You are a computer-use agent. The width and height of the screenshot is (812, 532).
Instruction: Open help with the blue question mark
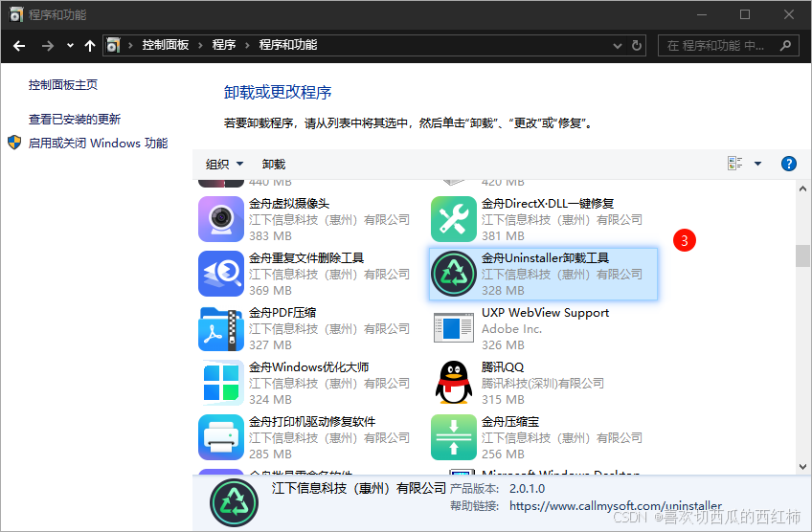[x=788, y=164]
